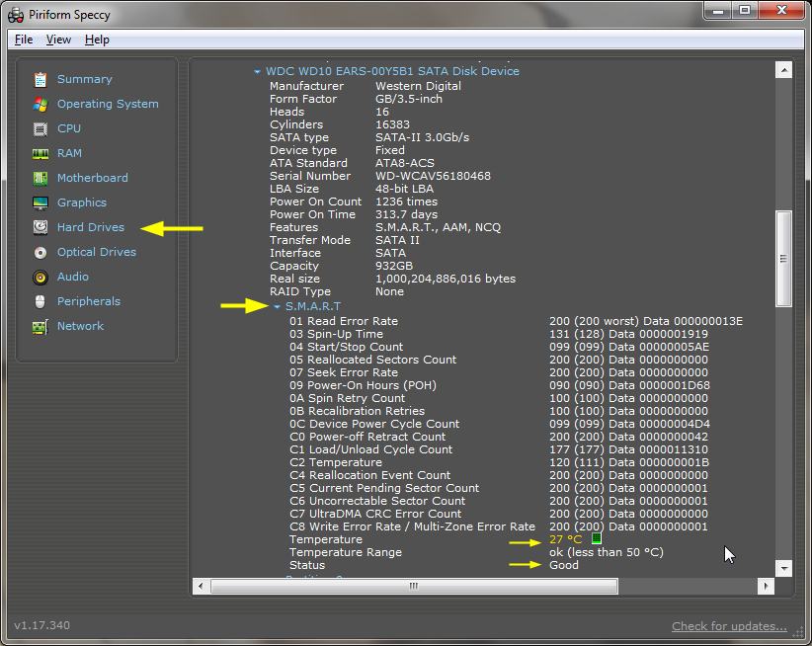Click the horizontal scrollbar thumb
Screen dimensions: 812x646
tap(414, 587)
